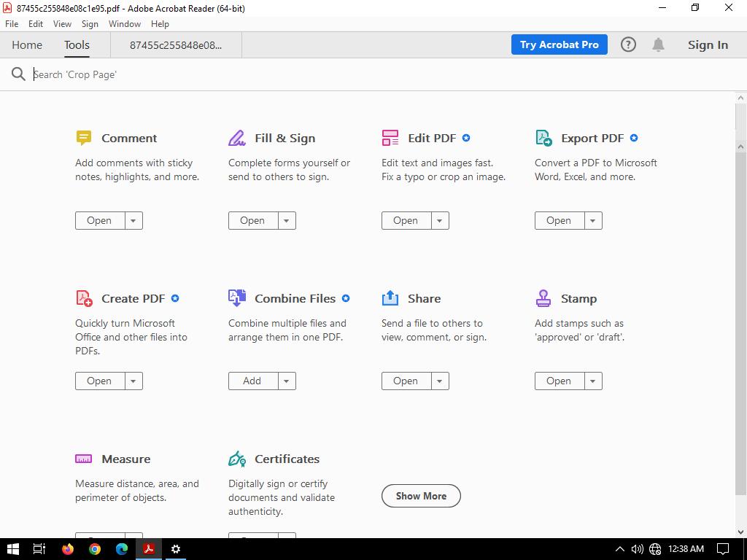
Task: Click the Help question mark icon
Action: point(628,44)
